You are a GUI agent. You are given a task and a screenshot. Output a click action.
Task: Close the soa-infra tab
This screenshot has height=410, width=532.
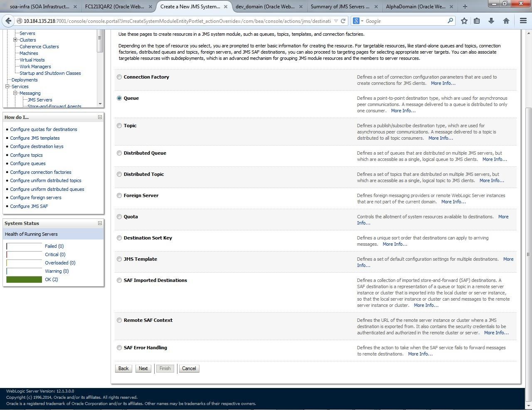[x=75, y=7]
